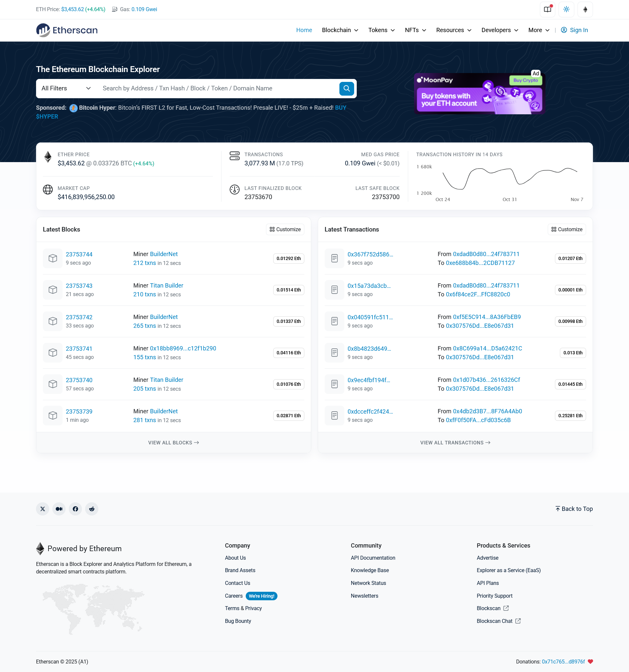Open View All Blocks

click(173, 442)
